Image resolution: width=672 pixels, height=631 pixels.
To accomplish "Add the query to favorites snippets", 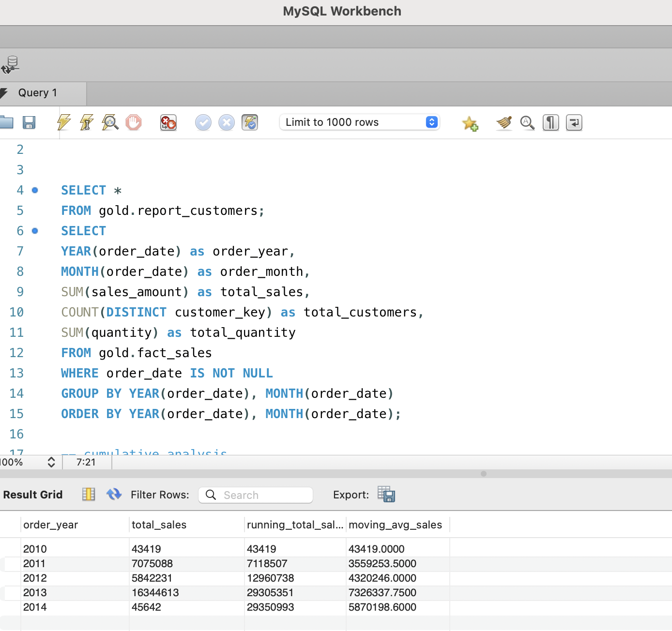I will click(x=470, y=122).
